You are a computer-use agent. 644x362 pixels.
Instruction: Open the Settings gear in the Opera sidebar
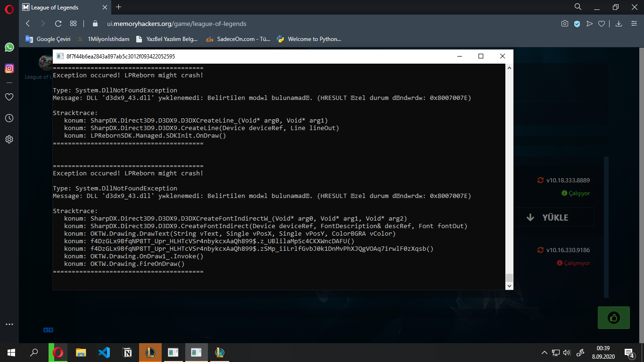9,140
